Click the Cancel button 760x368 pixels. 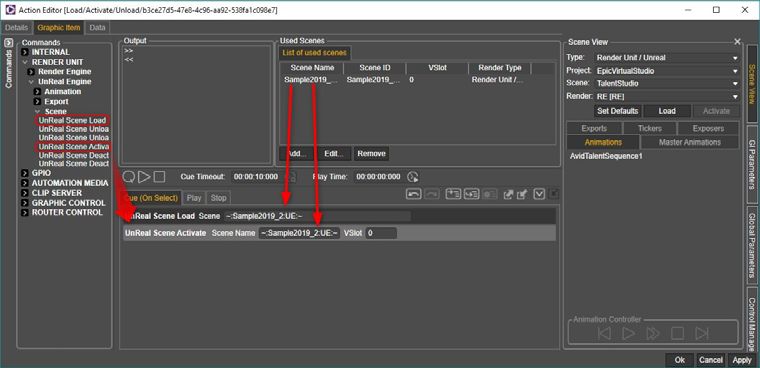coord(711,360)
